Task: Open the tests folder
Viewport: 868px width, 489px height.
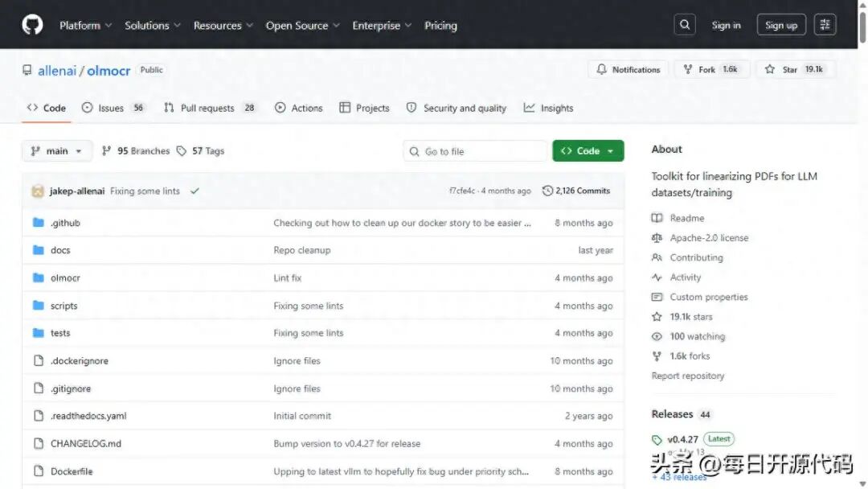Action: pyautogui.click(x=60, y=333)
